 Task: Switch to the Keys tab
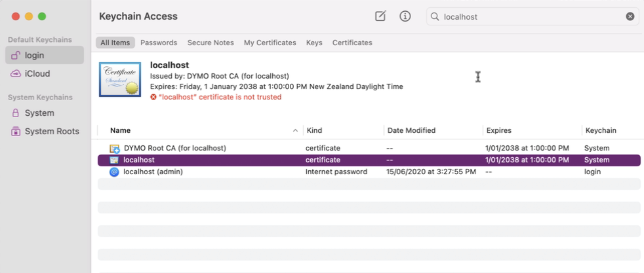314,43
